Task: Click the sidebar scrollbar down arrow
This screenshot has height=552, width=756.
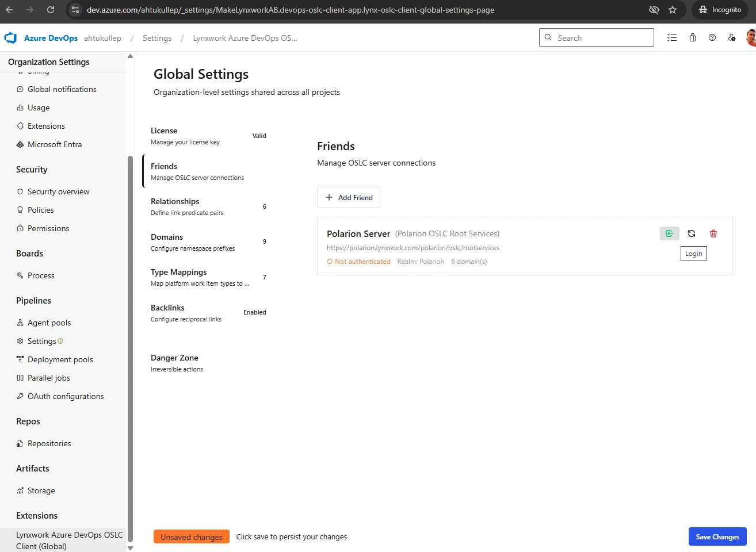Action: click(130, 548)
